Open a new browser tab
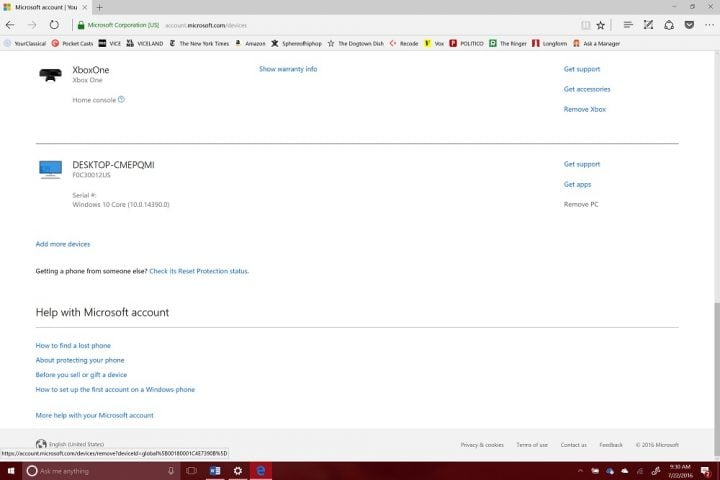The width and height of the screenshot is (720, 480). tap(100, 7)
